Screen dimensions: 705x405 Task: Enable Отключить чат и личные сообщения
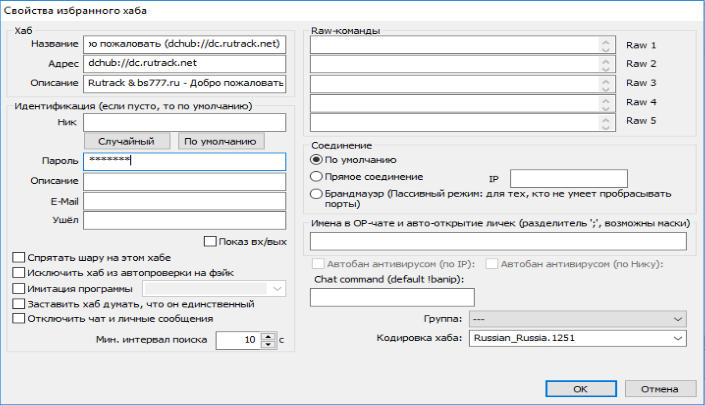(19, 319)
